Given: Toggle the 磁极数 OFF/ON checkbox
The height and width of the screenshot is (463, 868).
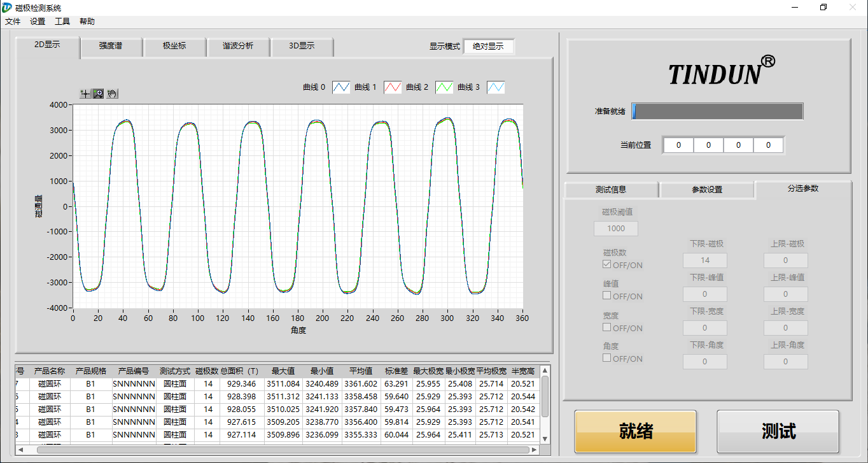Looking at the screenshot, I should [607, 264].
